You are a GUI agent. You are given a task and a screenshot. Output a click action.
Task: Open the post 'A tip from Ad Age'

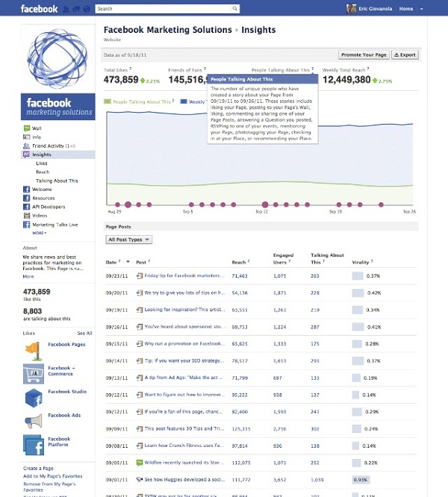(x=184, y=378)
